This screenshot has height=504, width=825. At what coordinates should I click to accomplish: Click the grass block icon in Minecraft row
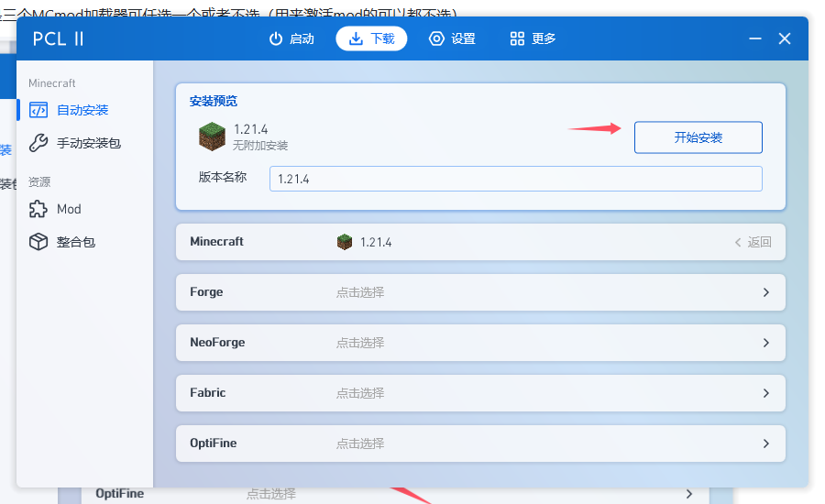(x=345, y=243)
